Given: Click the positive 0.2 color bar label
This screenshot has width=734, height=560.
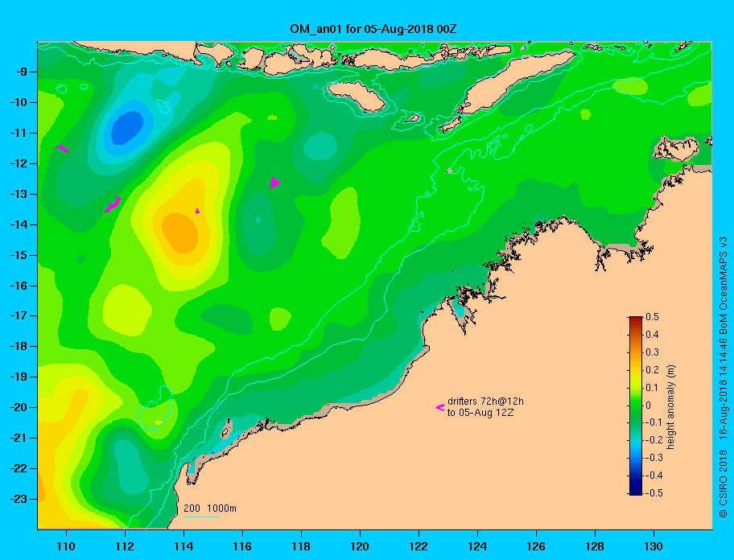Looking at the screenshot, I should click(x=653, y=370).
